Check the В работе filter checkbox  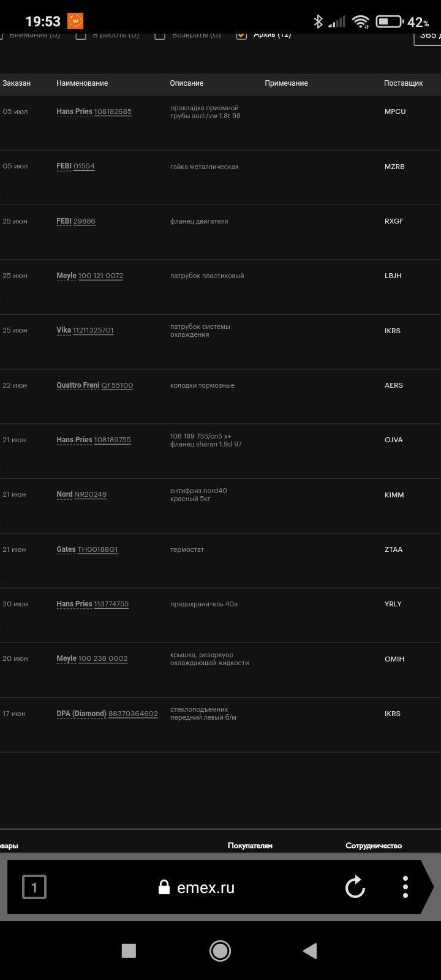81,35
